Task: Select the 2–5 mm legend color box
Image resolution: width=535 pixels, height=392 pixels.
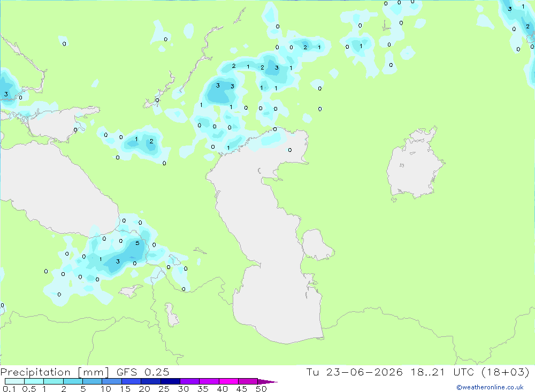Action: 73,381
